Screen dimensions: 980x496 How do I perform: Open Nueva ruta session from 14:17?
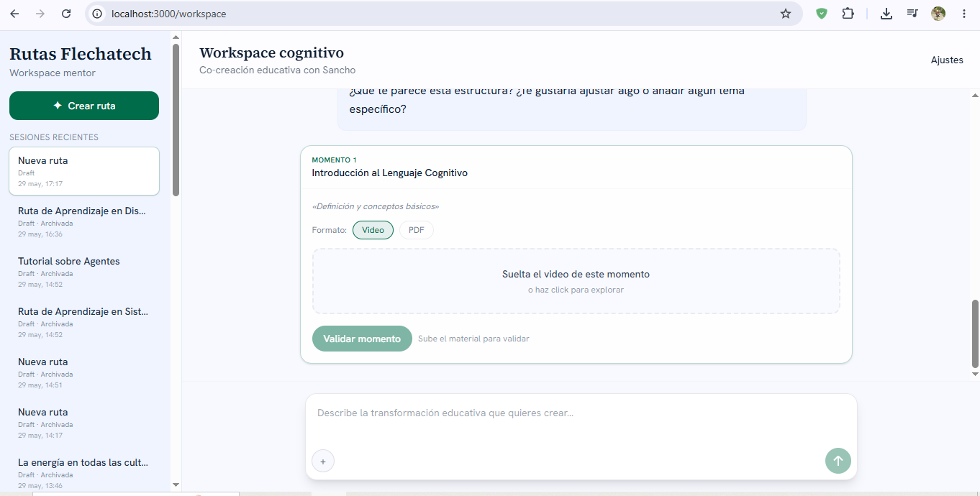tap(84, 423)
